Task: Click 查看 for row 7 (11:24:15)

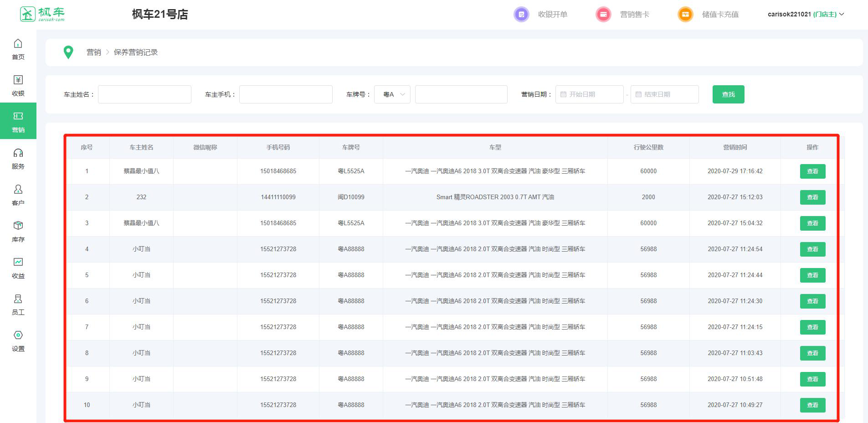Action: pos(812,327)
